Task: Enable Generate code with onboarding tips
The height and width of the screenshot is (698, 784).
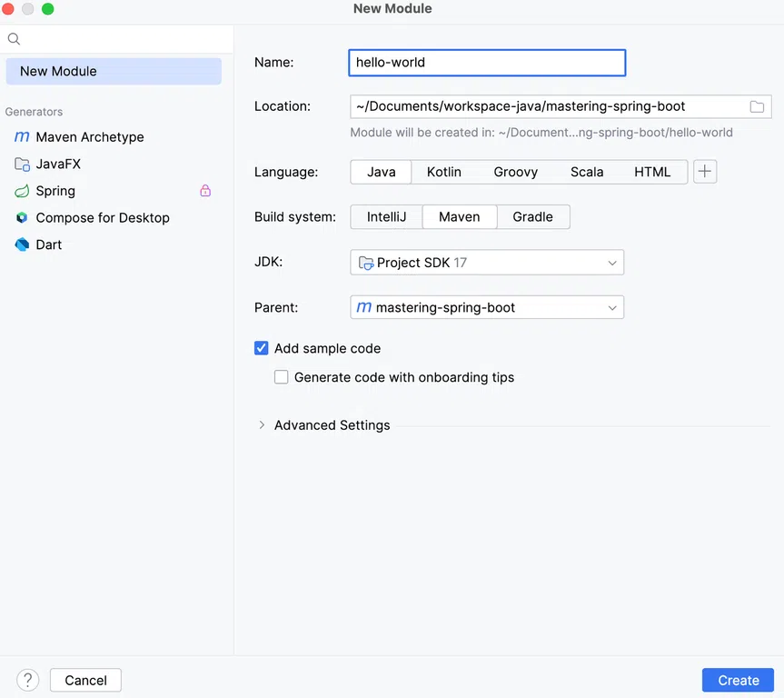Action: (281, 377)
